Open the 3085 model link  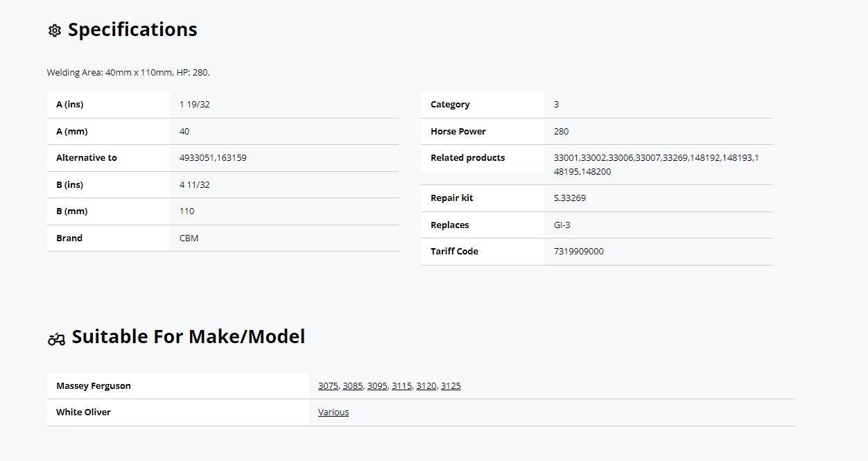tap(352, 386)
